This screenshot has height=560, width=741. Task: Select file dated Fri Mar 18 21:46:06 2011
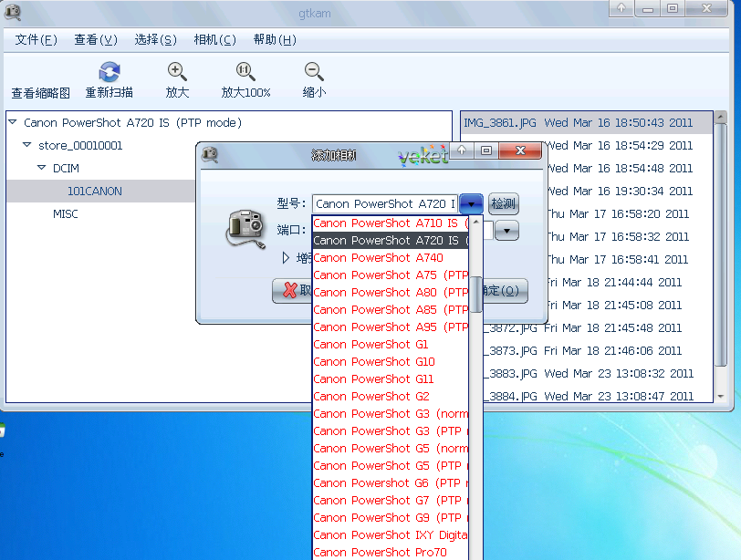[x=612, y=351]
